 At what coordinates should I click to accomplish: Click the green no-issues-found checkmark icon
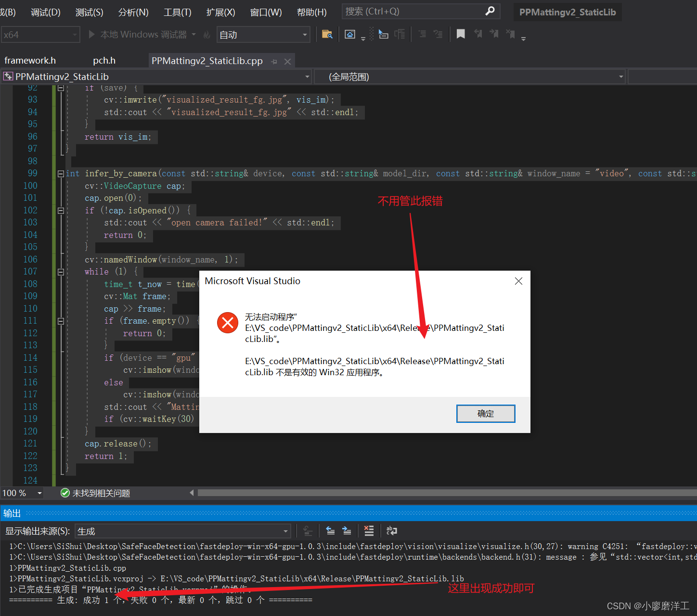click(65, 493)
